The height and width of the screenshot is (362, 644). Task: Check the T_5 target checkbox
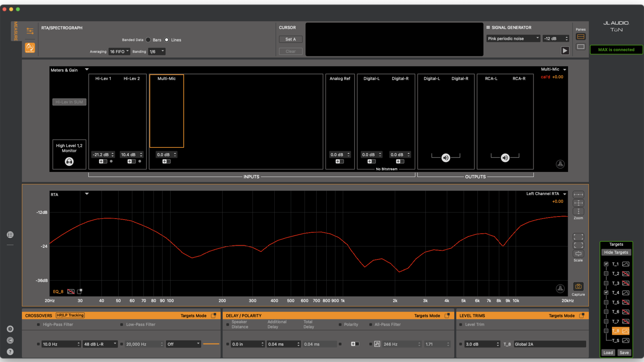coord(606,302)
